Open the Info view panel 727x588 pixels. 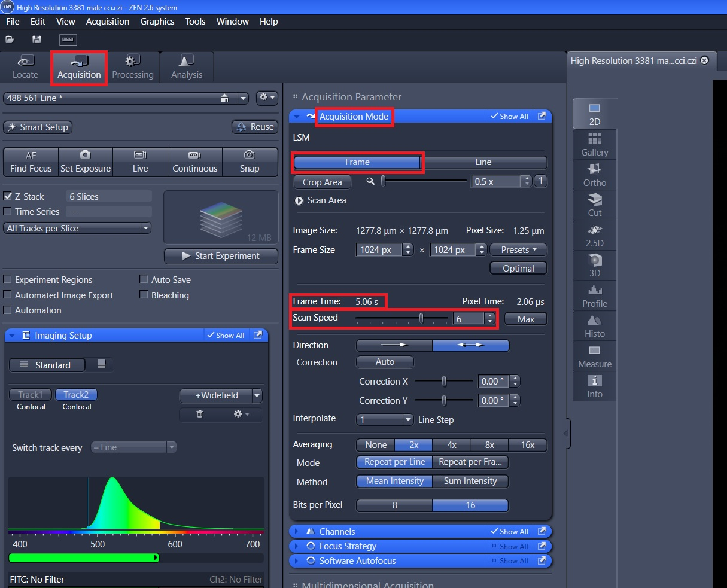click(594, 386)
